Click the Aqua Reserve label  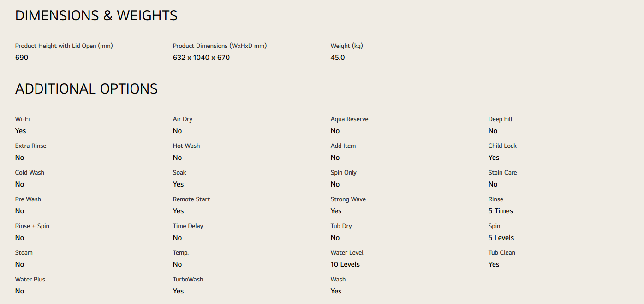click(x=349, y=119)
